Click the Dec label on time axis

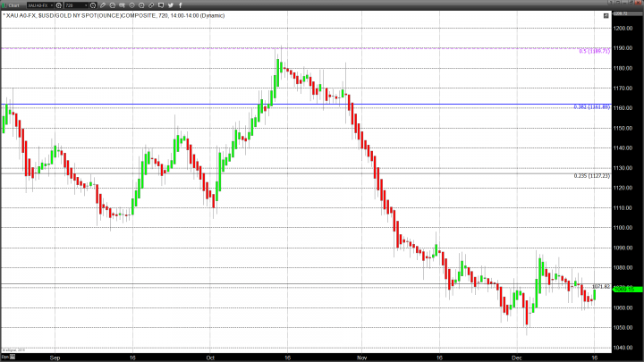click(517, 358)
